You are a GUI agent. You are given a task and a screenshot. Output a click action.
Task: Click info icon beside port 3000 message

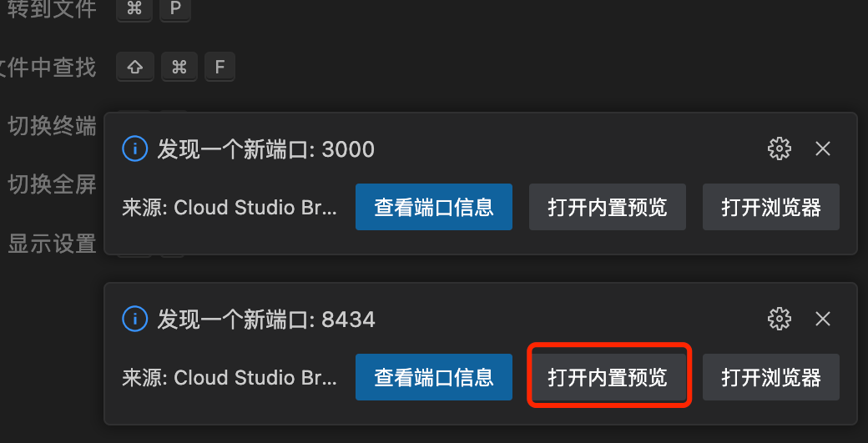pyautogui.click(x=134, y=149)
